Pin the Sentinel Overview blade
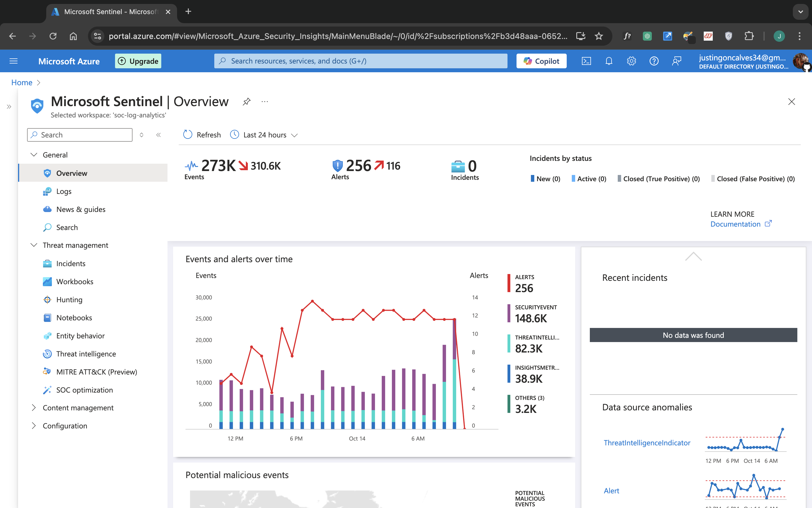Viewport: 812px width, 508px height. click(x=247, y=102)
